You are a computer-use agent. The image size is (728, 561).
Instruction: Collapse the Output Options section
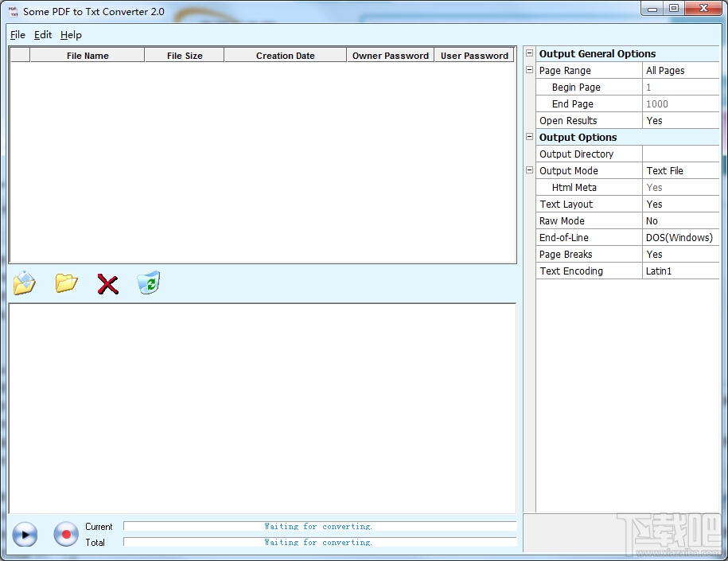(x=529, y=137)
